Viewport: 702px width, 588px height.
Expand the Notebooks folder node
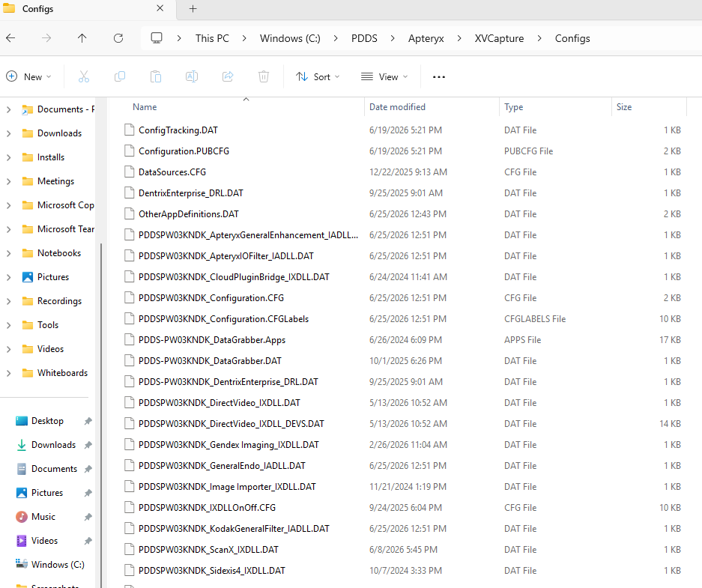tap(8, 253)
